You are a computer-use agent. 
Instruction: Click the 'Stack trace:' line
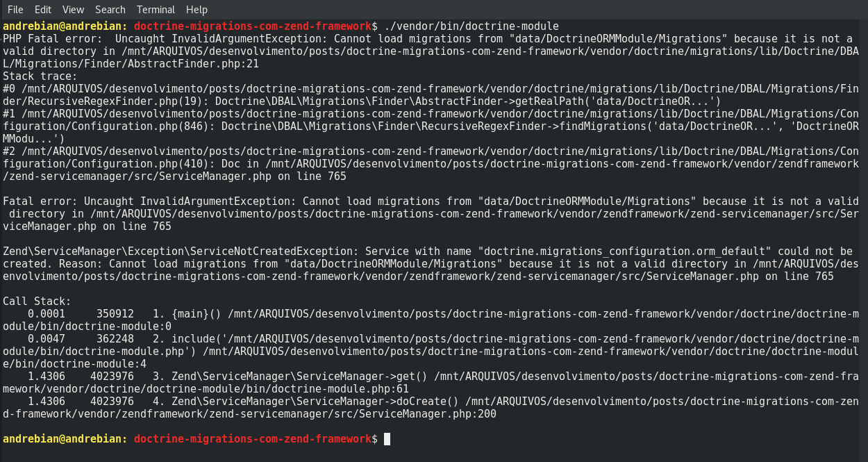[40, 76]
